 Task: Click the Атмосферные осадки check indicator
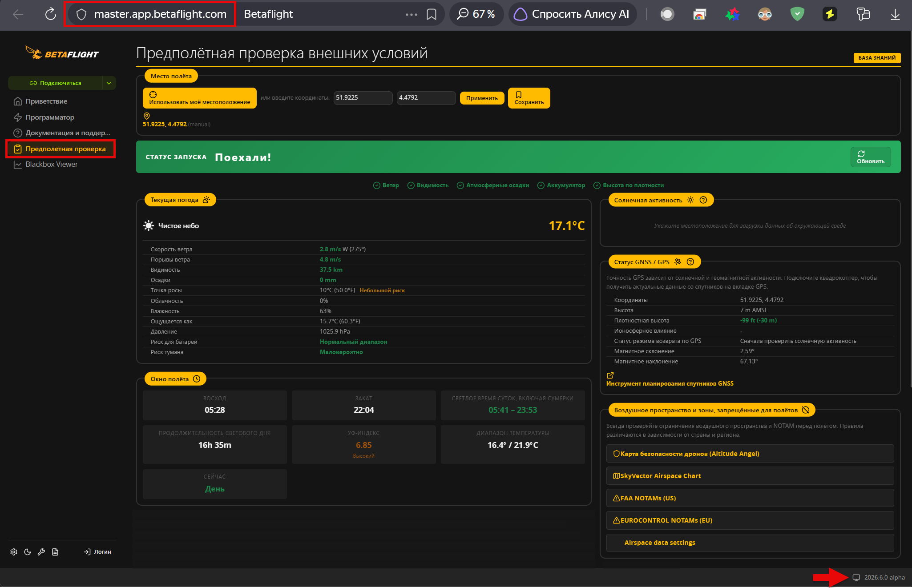(493, 185)
